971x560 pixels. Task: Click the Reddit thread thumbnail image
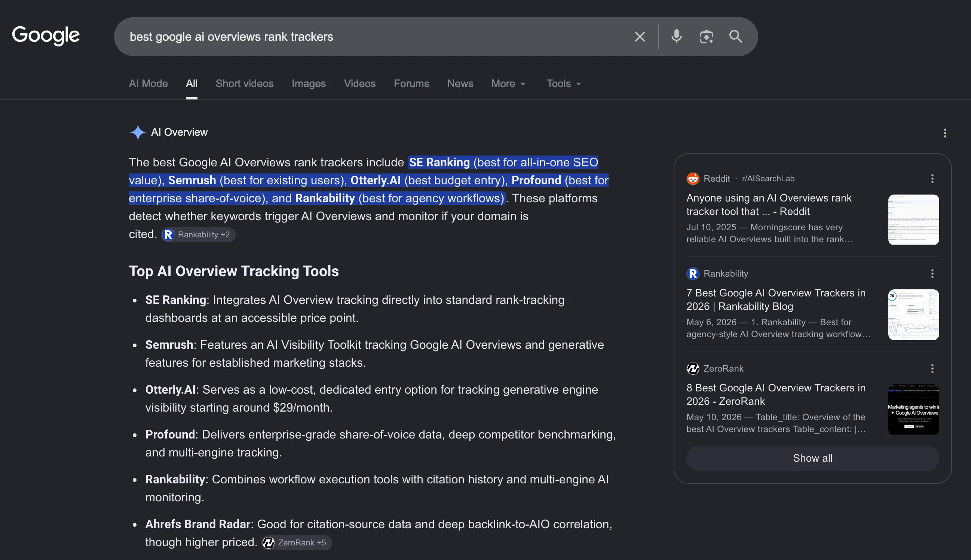click(x=913, y=219)
